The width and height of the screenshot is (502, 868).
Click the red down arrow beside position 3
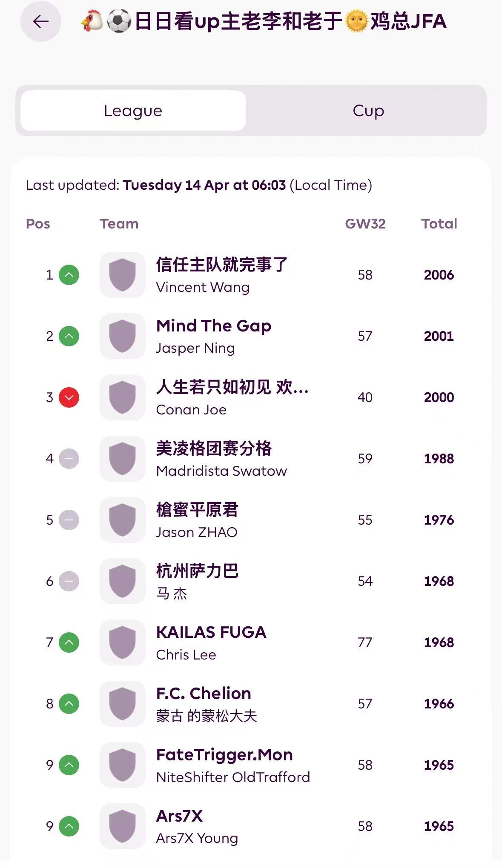tap(69, 397)
